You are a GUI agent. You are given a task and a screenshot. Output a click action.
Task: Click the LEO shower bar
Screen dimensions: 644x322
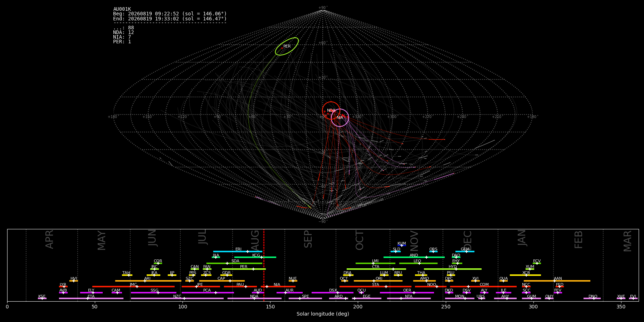click(x=418, y=263)
